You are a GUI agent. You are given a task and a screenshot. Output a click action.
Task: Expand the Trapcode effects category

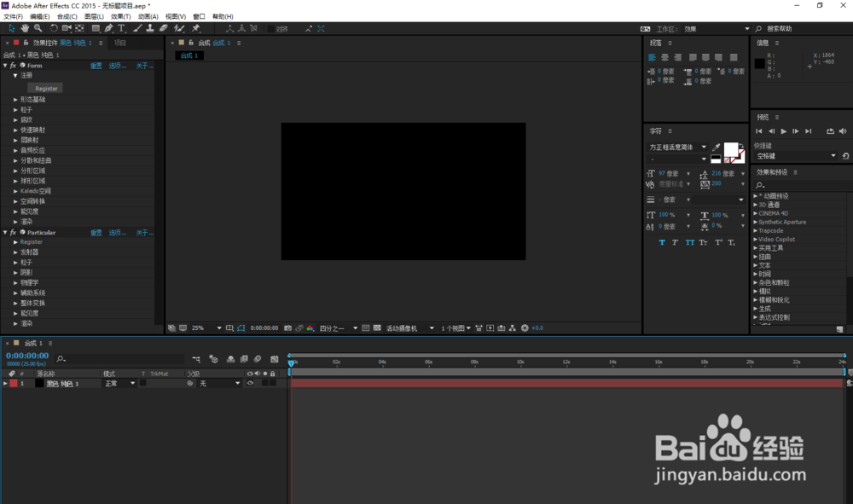pyautogui.click(x=756, y=230)
